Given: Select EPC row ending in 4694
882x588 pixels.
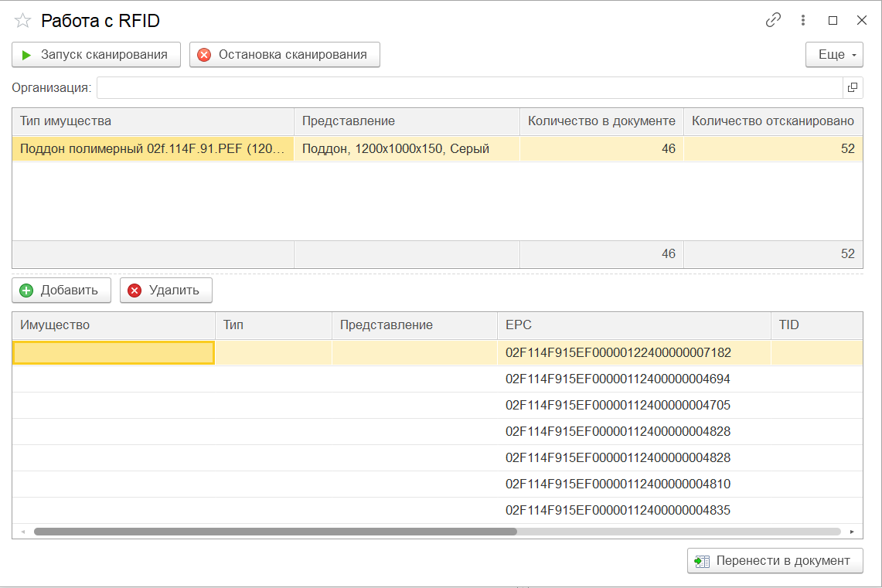Looking at the screenshot, I should coord(618,379).
